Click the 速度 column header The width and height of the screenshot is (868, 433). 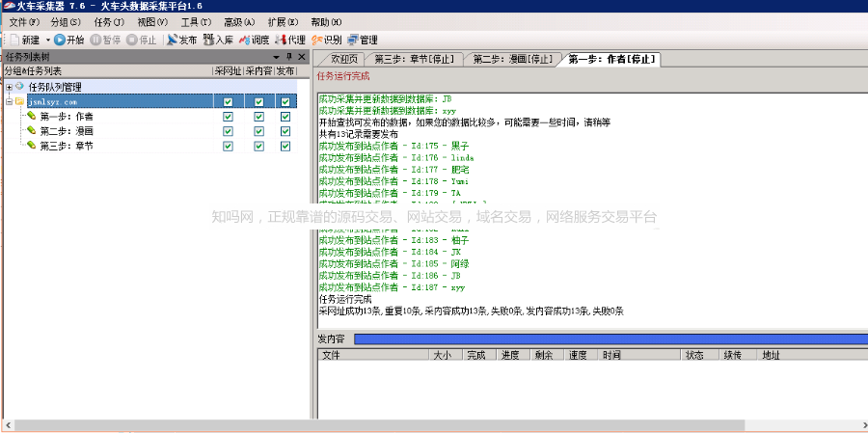581,356
